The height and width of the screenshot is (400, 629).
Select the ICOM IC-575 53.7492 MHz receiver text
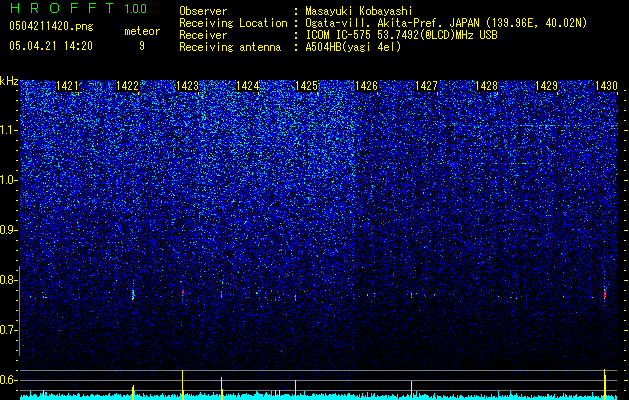(401, 35)
